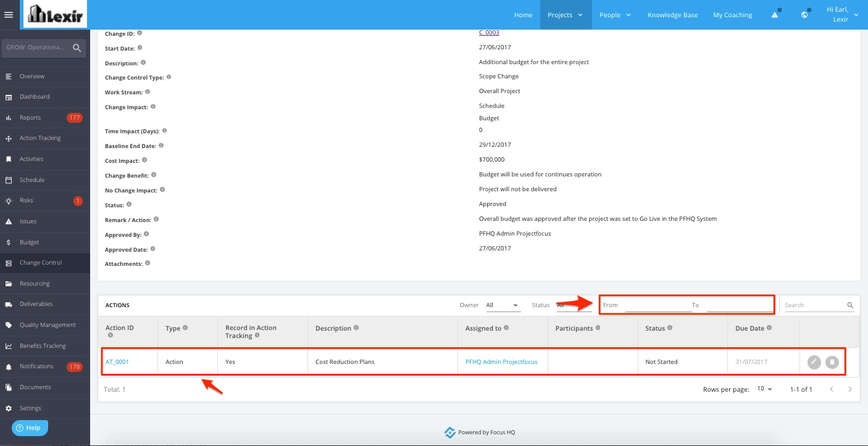Click info icon beside Change Benefit
Viewport: 868px width, 446px height.
pyautogui.click(x=154, y=175)
